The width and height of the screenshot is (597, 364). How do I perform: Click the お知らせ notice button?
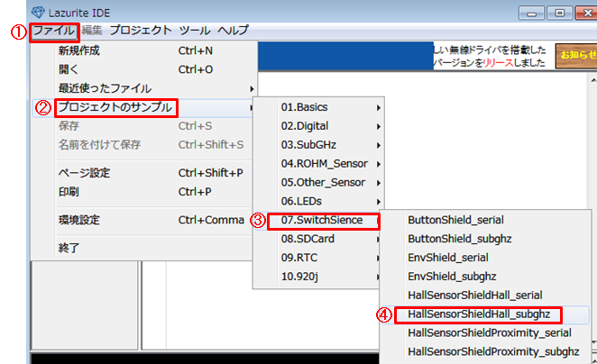click(x=576, y=56)
